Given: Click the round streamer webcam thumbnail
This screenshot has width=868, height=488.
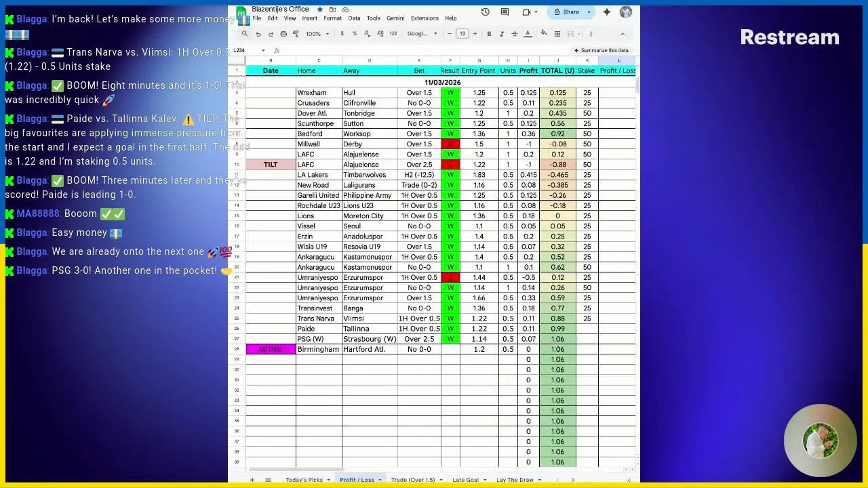Looking at the screenshot, I should [x=820, y=441].
